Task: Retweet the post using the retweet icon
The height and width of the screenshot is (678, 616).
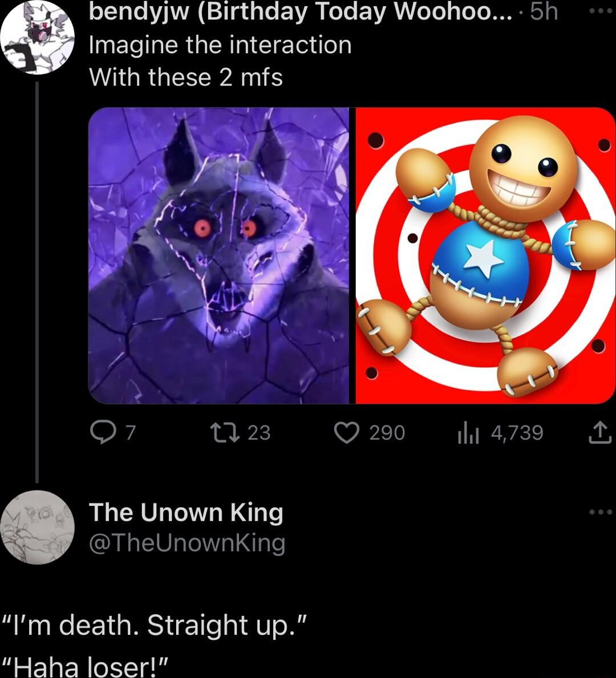Action: click(232, 434)
